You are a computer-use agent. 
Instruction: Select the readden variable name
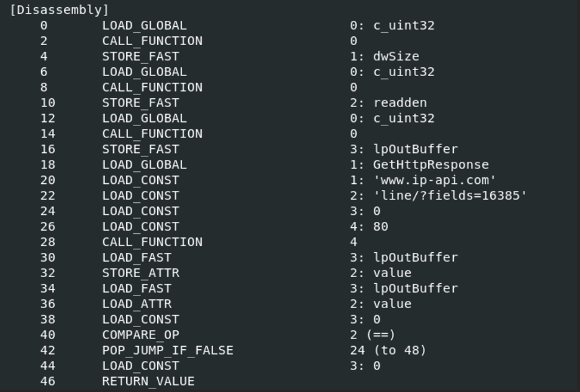tap(400, 103)
